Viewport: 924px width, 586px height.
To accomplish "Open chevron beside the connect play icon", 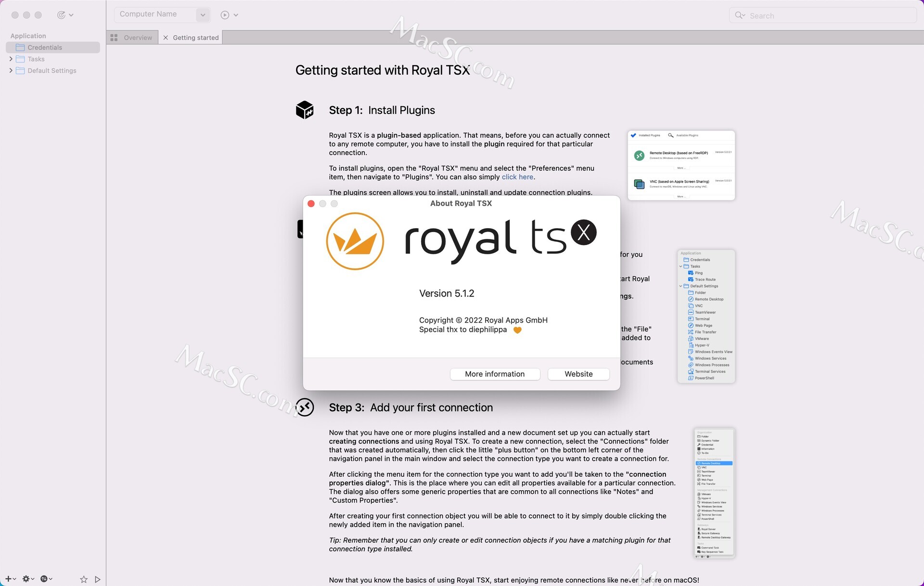I will (236, 15).
